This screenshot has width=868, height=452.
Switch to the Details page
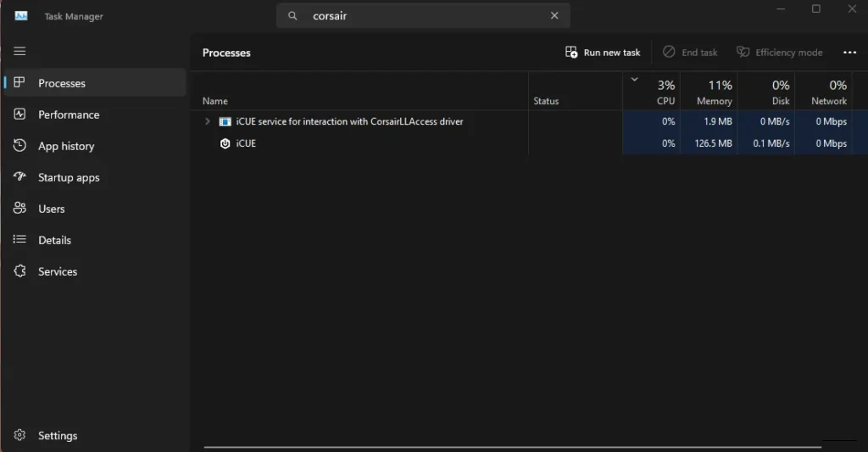[95, 240]
